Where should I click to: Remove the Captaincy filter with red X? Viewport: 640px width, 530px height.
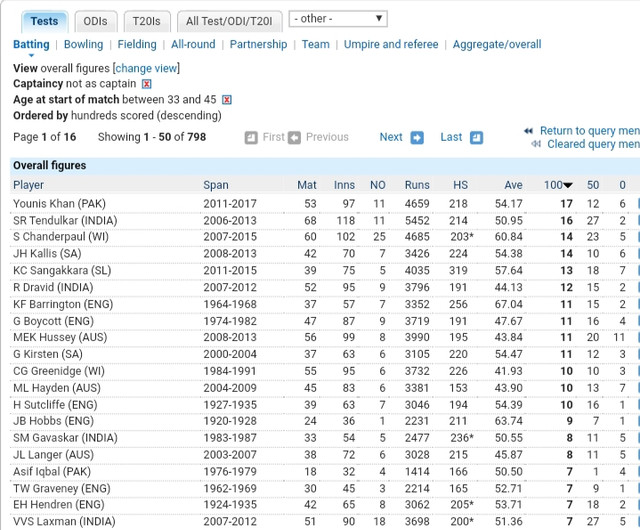(147, 84)
